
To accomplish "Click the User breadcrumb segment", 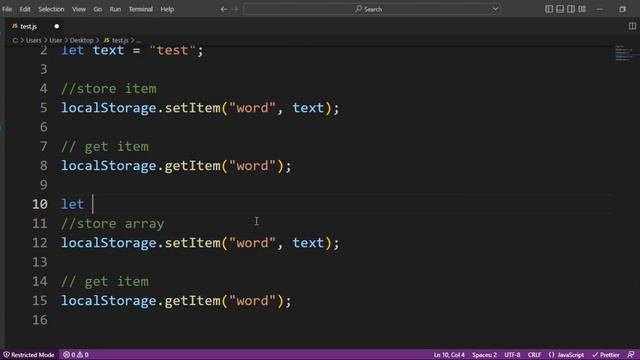I will [x=56, y=40].
